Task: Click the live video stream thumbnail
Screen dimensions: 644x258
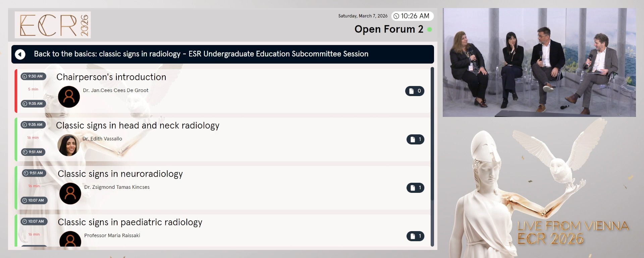Action: [x=539, y=62]
